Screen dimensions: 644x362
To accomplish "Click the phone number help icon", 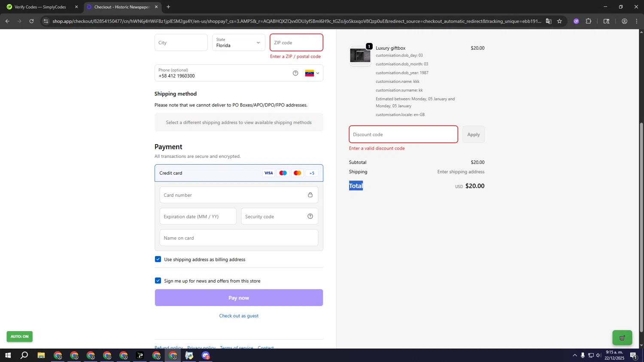I will tap(295, 73).
